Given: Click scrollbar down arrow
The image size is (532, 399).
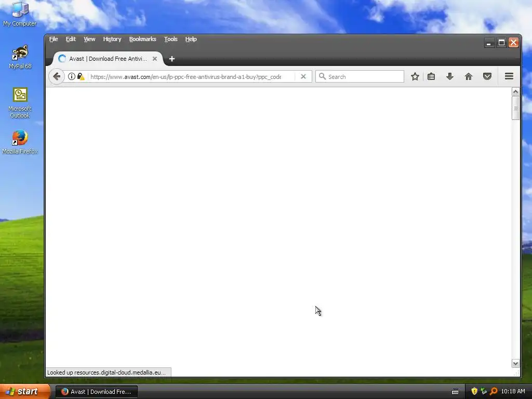Looking at the screenshot, I should (x=515, y=363).
